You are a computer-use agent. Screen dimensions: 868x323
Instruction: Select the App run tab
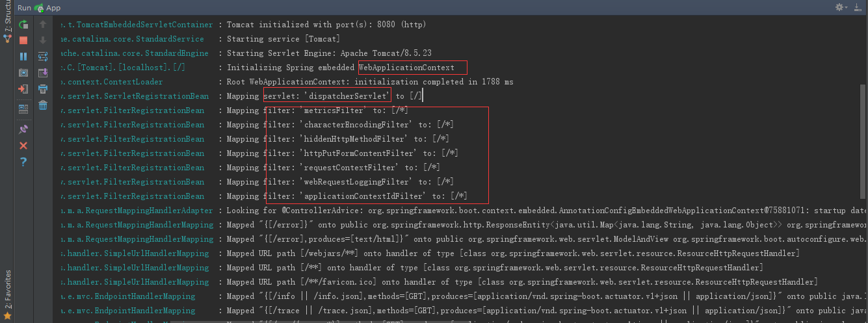pyautogui.click(x=47, y=8)
